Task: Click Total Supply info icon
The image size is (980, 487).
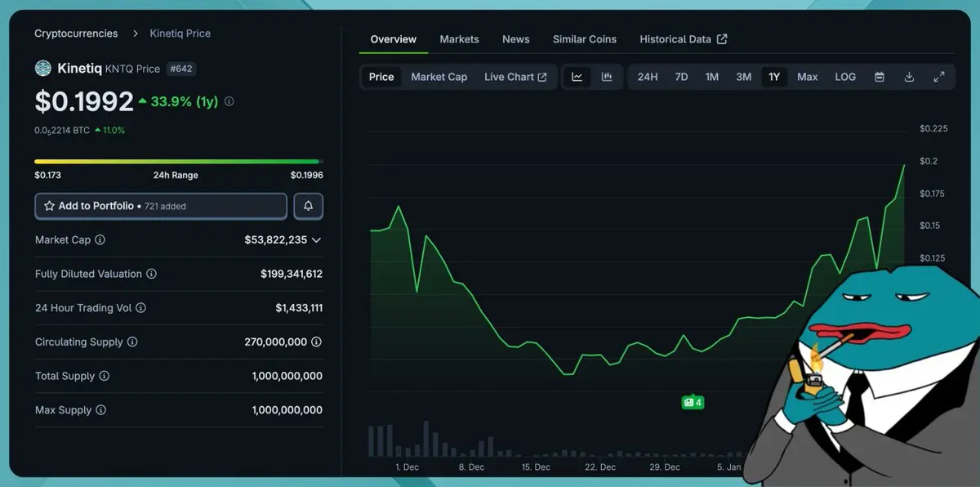Action: pyautogui.click(x=105, y=376)
